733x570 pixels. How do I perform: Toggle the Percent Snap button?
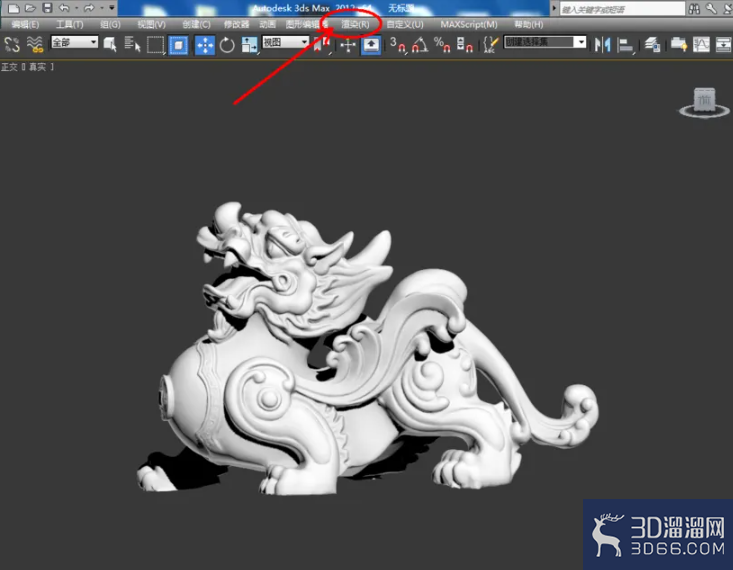pyautogui.click(x=442, y=45)
